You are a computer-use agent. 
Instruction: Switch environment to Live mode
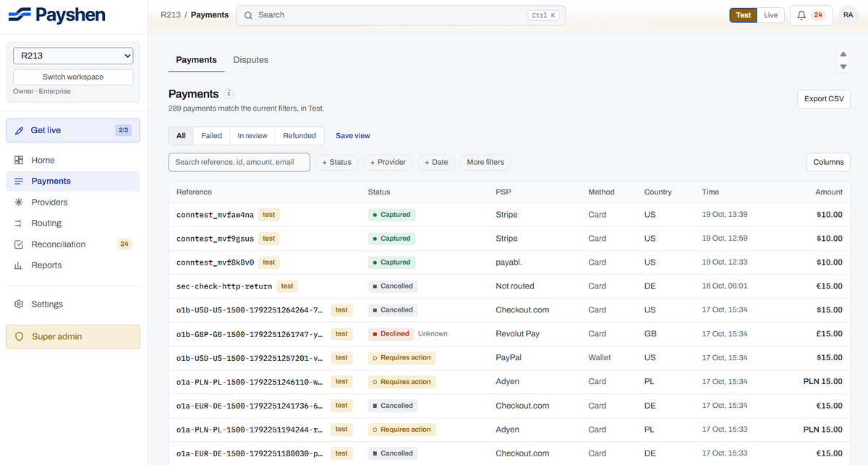(x=771, y=15)
